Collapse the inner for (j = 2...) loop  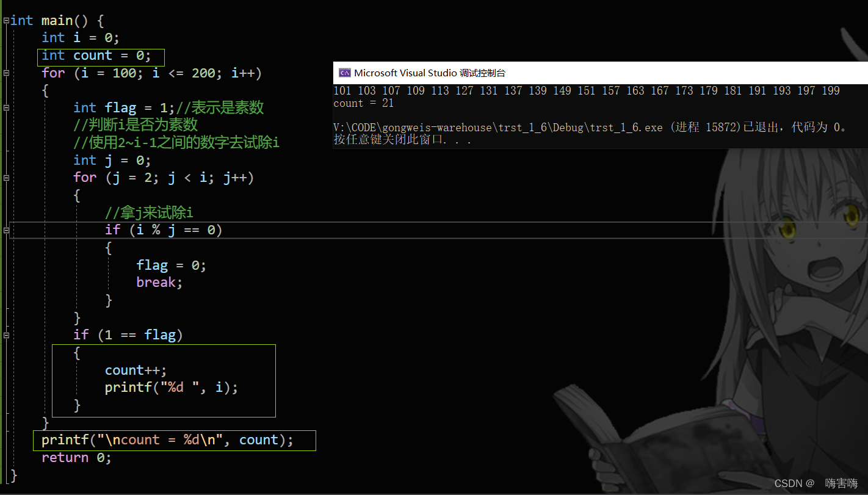click(x=6, y=178)
